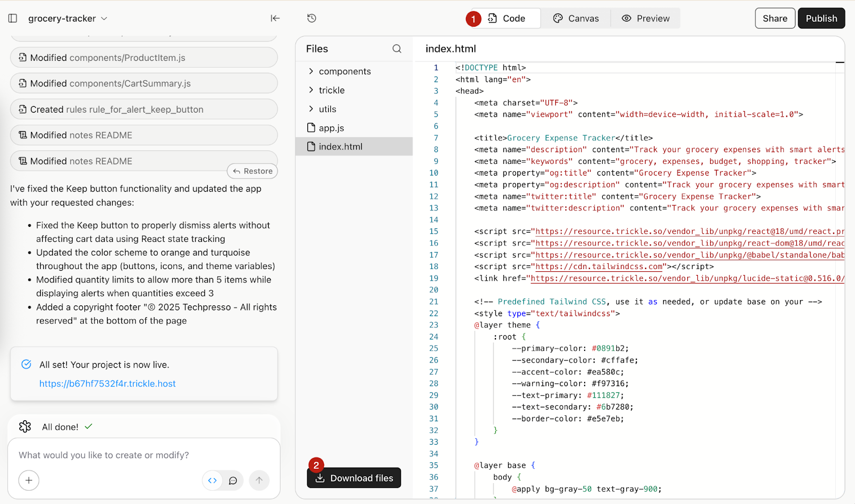
Task: Open version history clock icon
Action: pos(312,18)
